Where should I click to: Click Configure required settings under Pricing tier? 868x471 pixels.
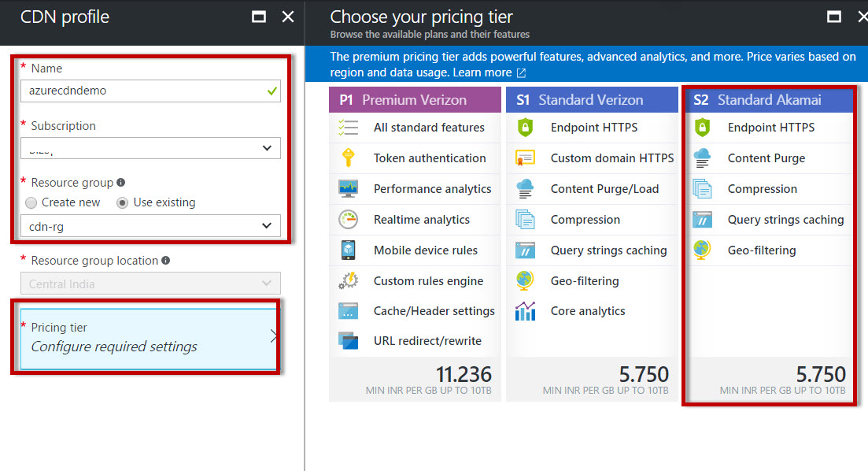point(114,347)
